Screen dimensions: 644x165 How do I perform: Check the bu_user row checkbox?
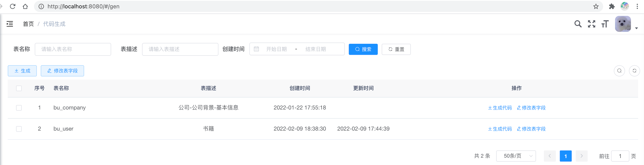pos(19,129)
